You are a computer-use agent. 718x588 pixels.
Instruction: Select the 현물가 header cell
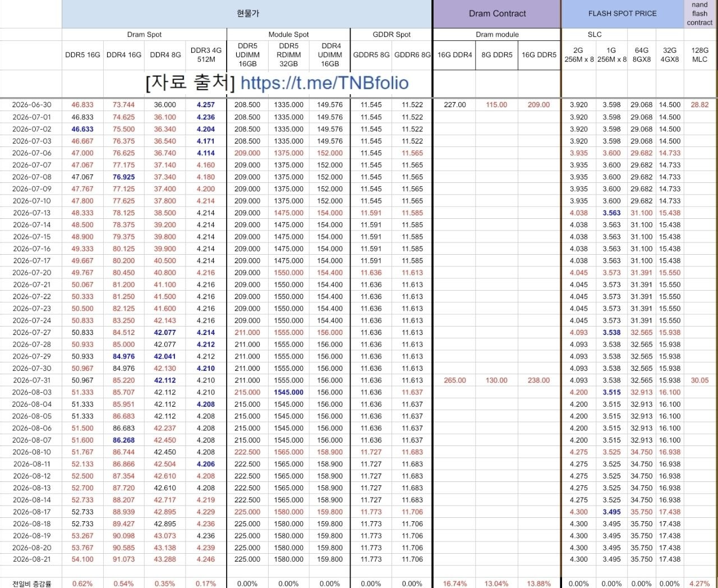coord(247,14)
